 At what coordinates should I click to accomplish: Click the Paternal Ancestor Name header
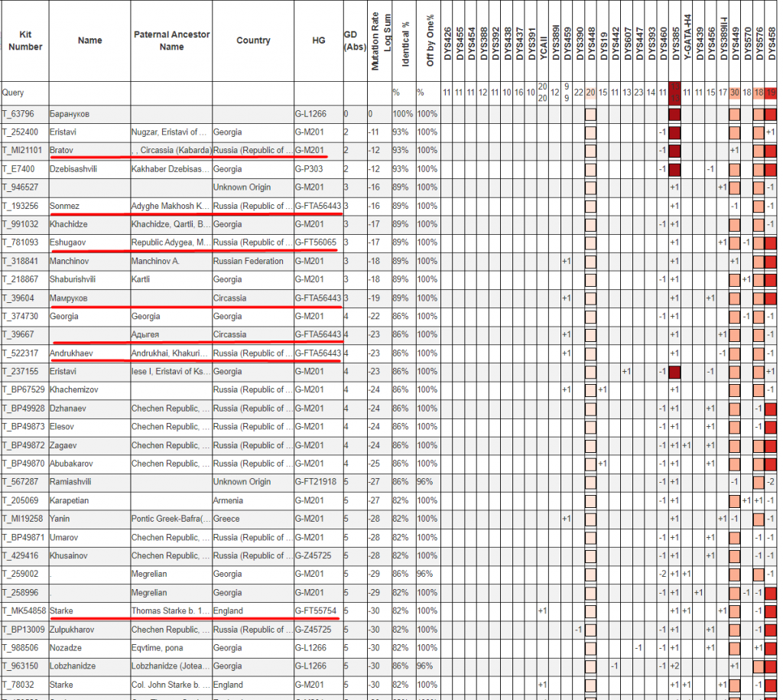[171, 41]
